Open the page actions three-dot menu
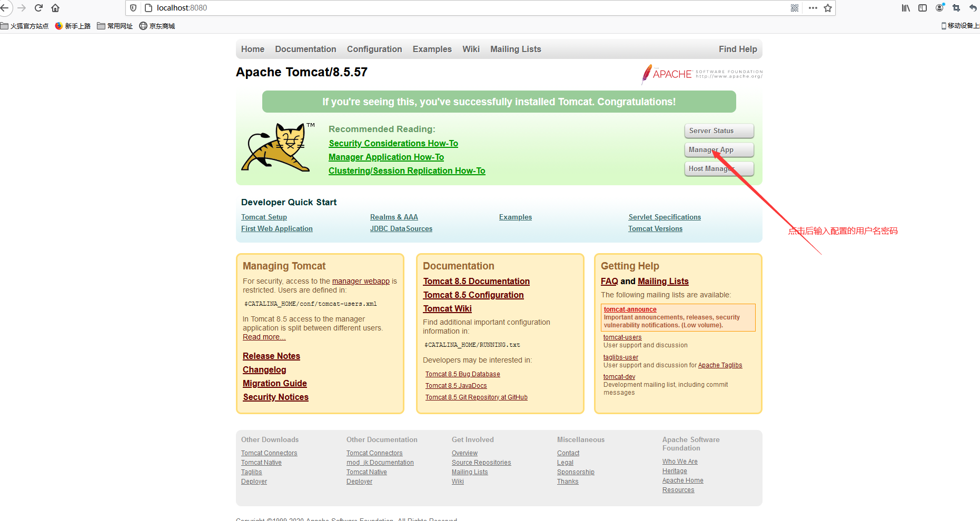The height and width of the screenshot is (521, 980). (x=813, y=8)
